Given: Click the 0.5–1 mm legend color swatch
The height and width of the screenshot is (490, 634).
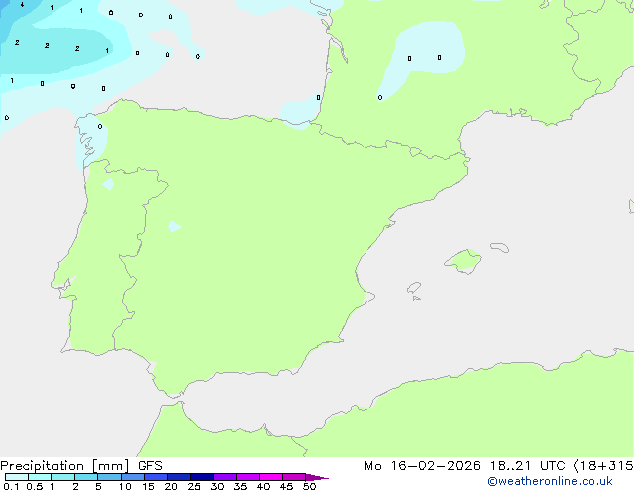Looking at the screenshot, I should click(40, 477).
